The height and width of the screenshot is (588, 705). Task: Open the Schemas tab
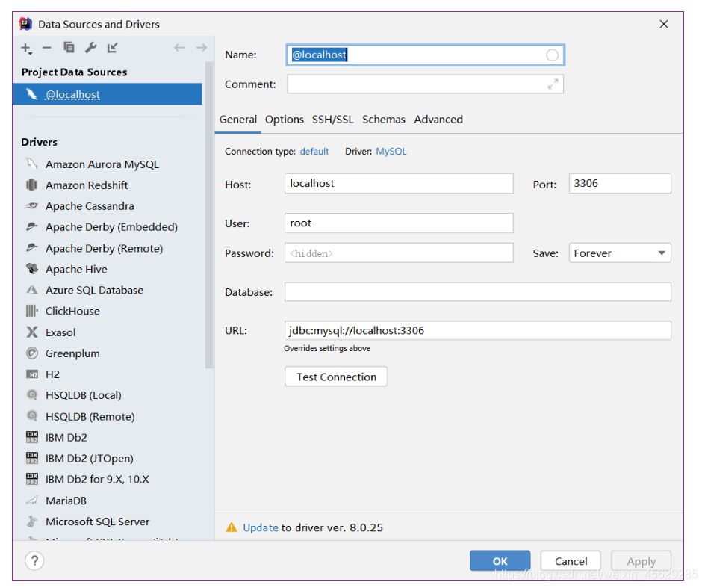click(x=384, y=120)
